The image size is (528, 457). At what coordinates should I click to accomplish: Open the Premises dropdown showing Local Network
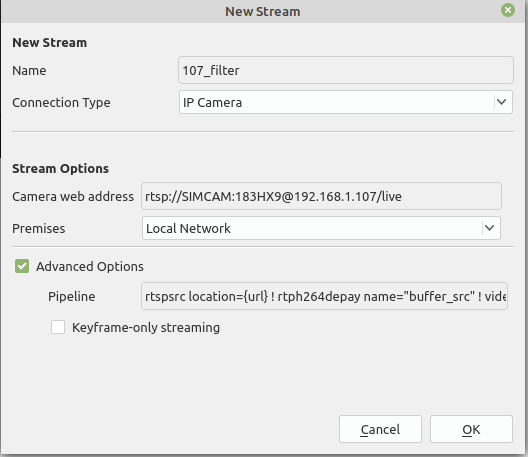tap(321, 228)
